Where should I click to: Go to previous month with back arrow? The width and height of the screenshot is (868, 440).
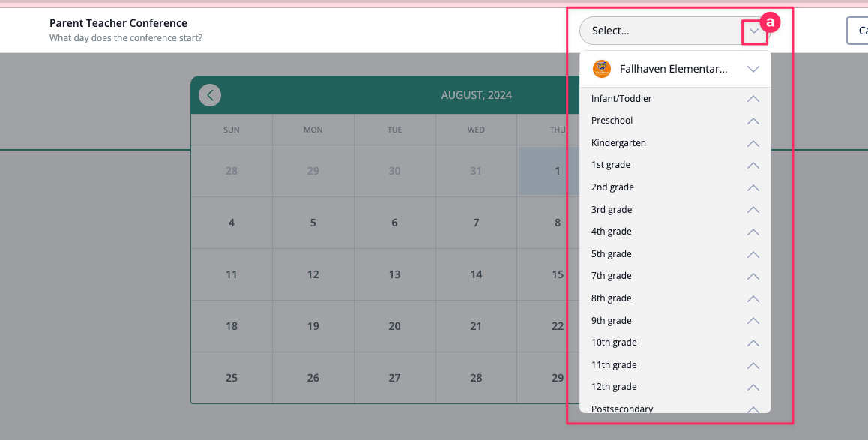click(x=210, y=94)
